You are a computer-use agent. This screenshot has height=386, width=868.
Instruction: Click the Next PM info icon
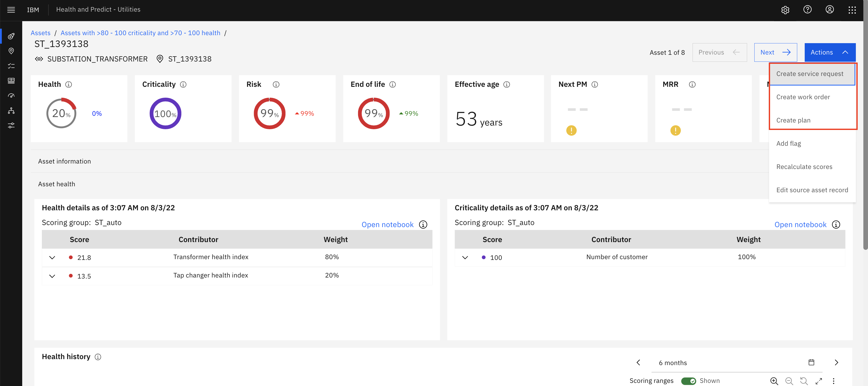[x=595, y=84]
